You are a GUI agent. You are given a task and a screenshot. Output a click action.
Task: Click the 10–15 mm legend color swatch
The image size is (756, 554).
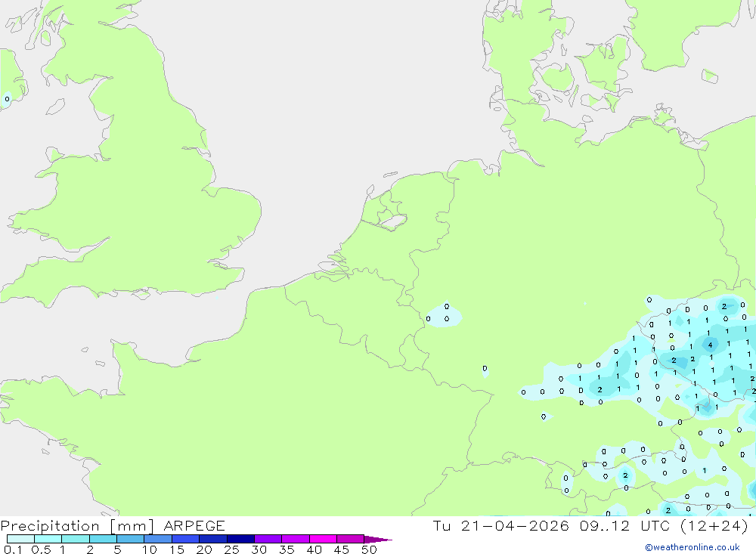(x=158, y=539)
